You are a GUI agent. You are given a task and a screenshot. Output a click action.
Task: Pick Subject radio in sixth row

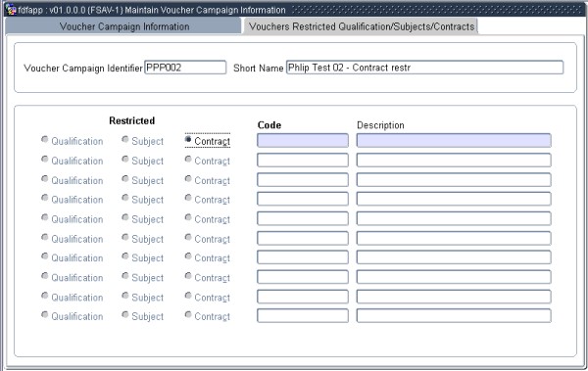click(x=125, y=237)
